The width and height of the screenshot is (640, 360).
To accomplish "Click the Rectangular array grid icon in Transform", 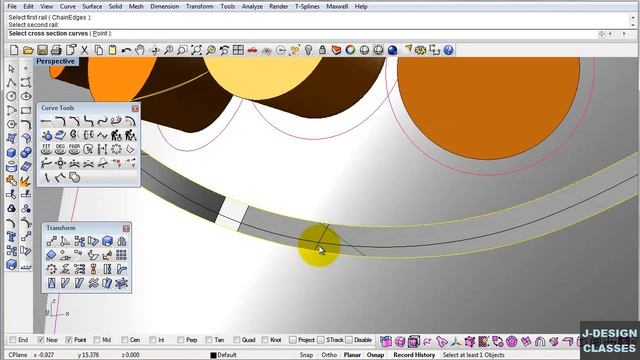I will (121, 255).
